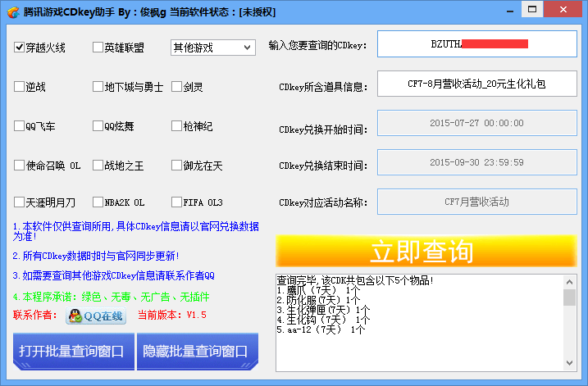Check the 天涯明月刀 option
Viewport: 588px width, 386px height.
(20, 202)
